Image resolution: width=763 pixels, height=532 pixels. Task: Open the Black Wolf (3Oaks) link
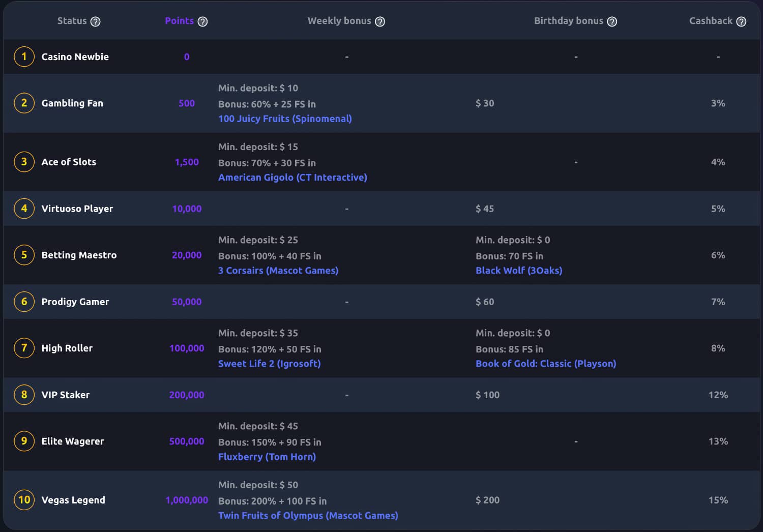519,271
